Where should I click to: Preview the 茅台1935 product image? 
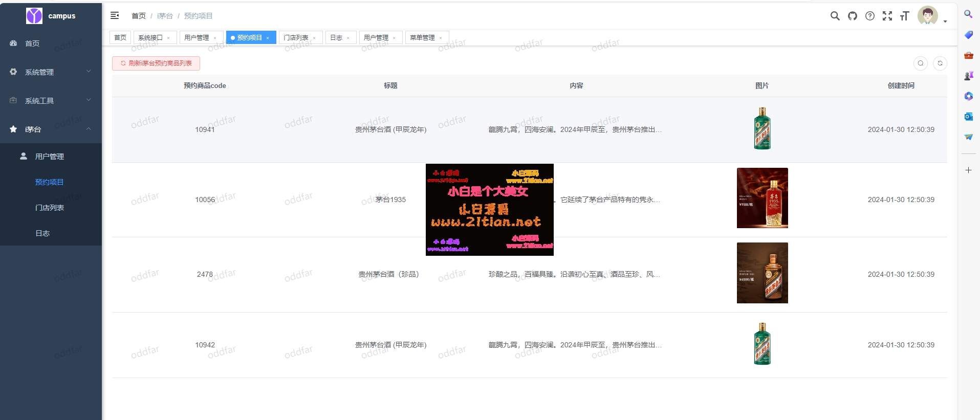[763, 198]
